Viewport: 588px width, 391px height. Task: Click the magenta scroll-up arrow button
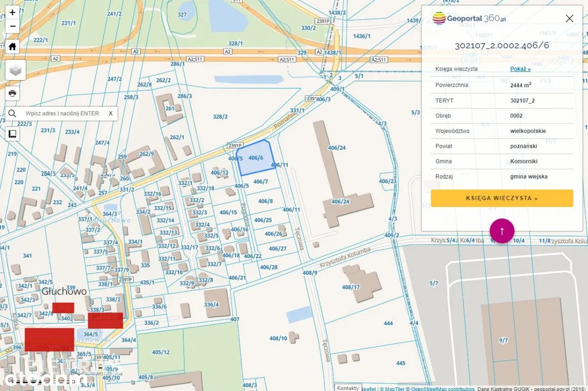pyautogui.click(x=502, y=231)
